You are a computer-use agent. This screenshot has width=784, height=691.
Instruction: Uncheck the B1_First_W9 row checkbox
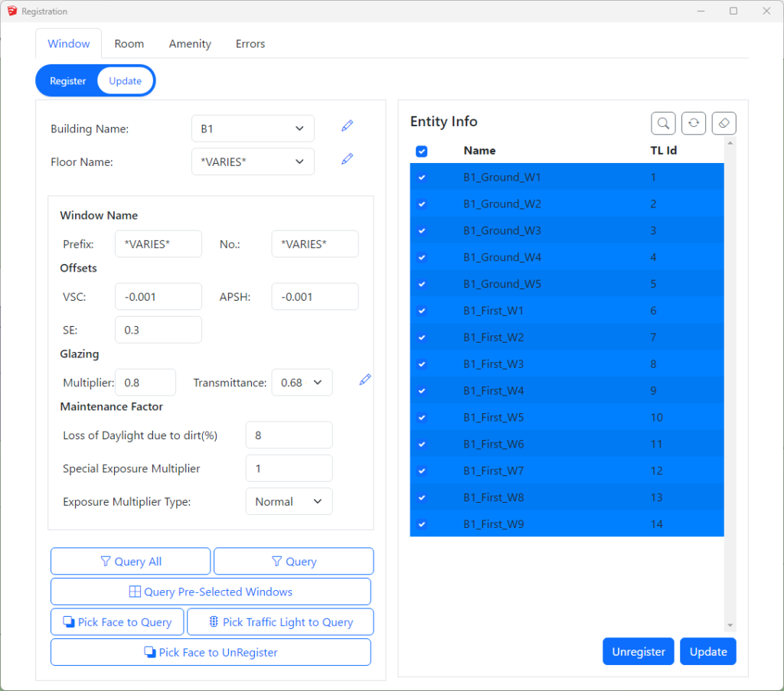[x=421, y=525]
